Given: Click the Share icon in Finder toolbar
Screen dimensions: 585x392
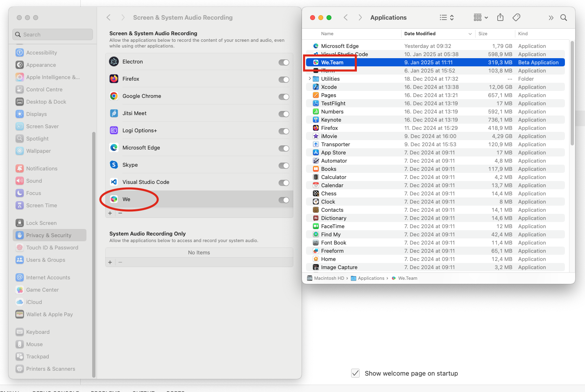Looking at the screenshot, I should point(500,17).
